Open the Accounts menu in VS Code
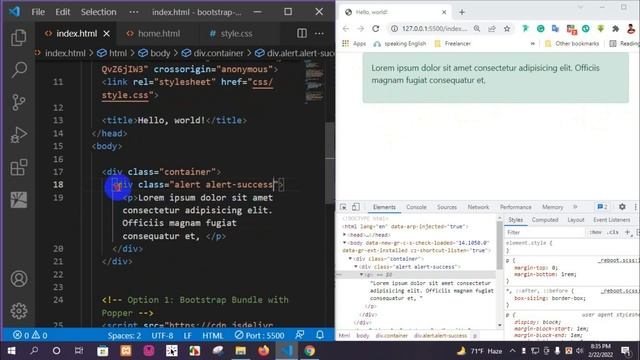 pos(19,279)
